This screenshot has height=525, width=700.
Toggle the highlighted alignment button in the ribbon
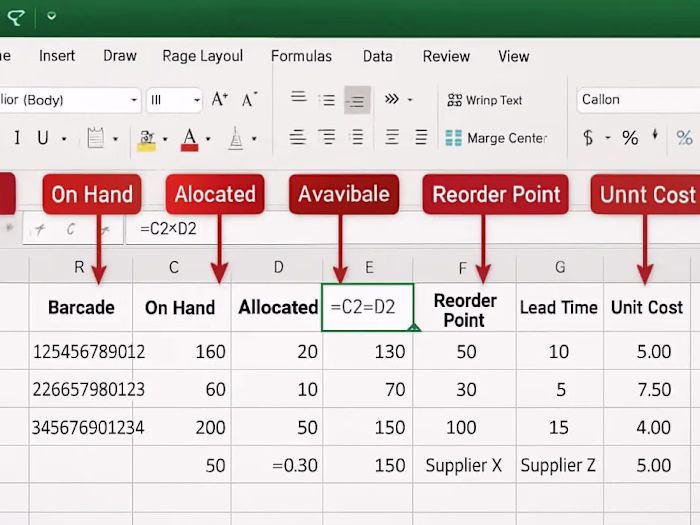coord(357,100)
